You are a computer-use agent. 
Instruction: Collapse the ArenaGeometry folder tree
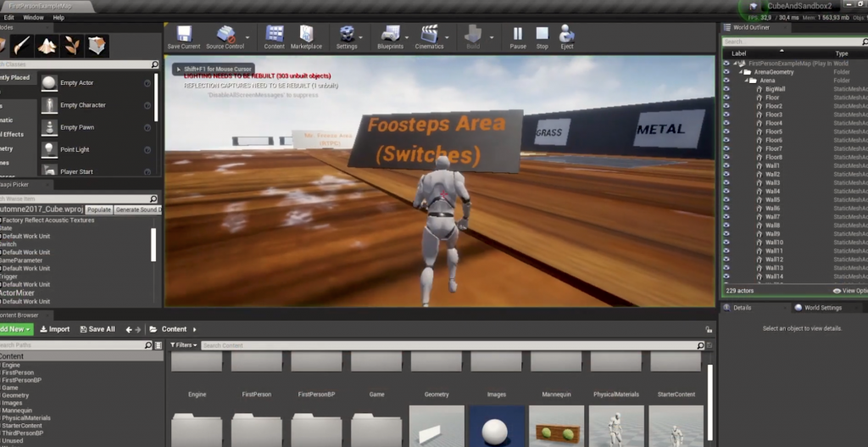point(741,72)
